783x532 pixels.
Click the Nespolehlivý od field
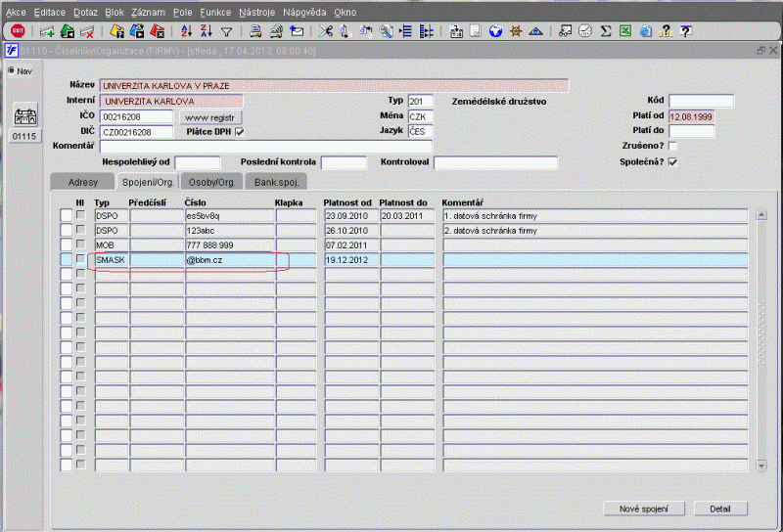[x=198, y=162]
